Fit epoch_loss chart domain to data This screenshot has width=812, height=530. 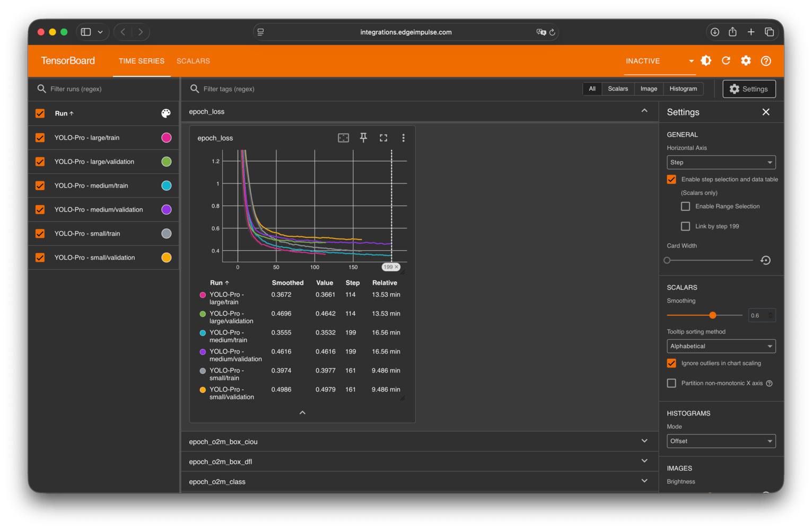click(x=344, y=138)
